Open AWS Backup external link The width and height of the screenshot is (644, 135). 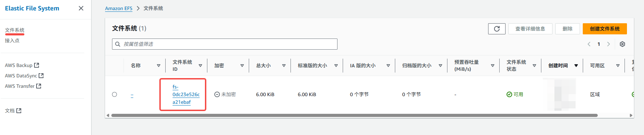pos(22,65)
